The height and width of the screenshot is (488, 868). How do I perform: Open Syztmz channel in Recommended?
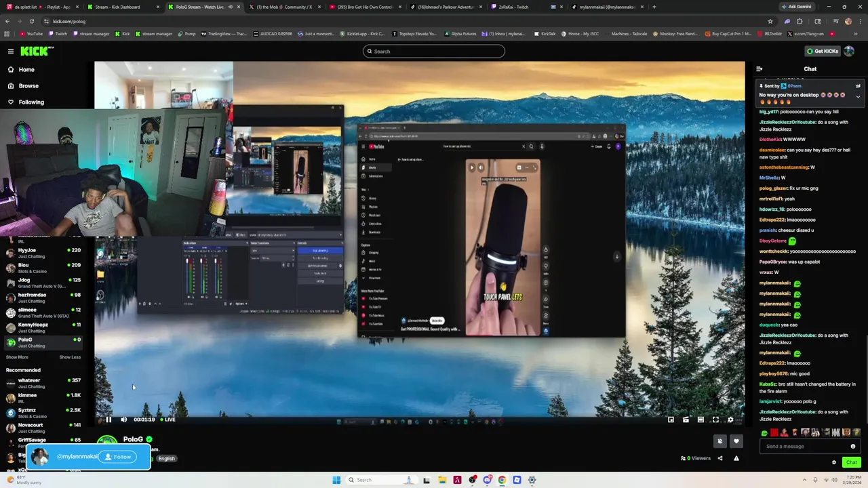coord(45,413)
